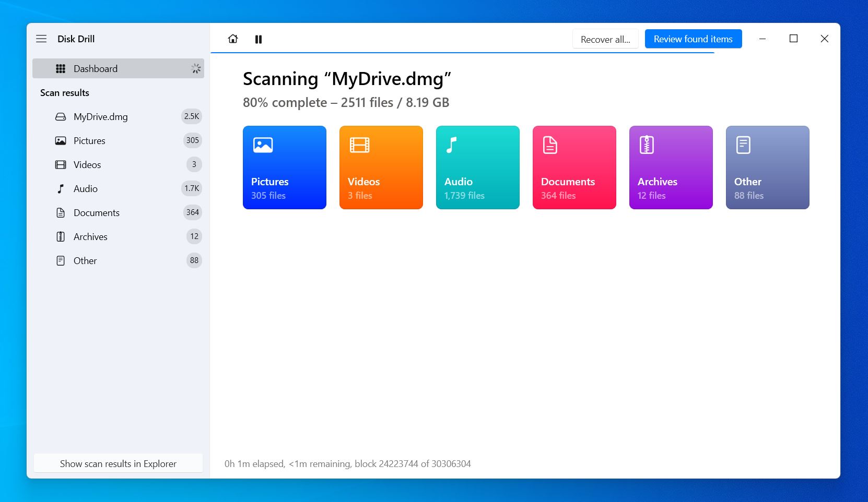The height and width of the screenshot is (502, 868).
Task: Minimize the Disk Drill window
Action: click(763, 39)
